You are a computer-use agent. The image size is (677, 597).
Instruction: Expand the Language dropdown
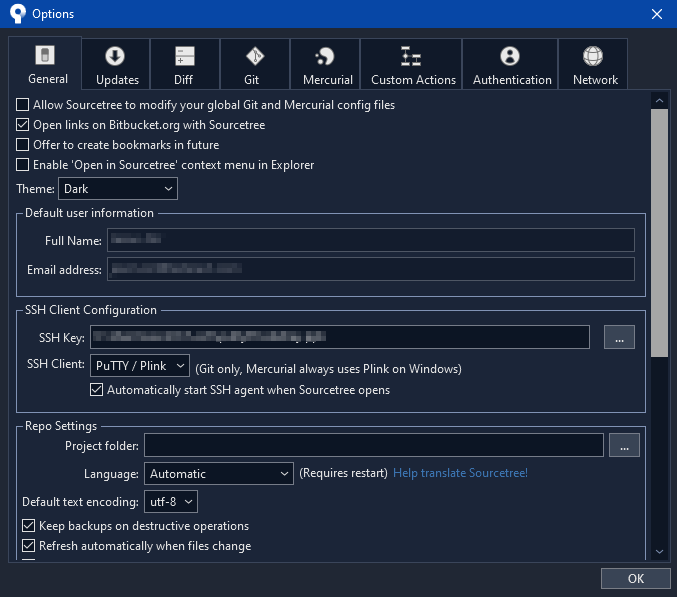coord(219,474)
